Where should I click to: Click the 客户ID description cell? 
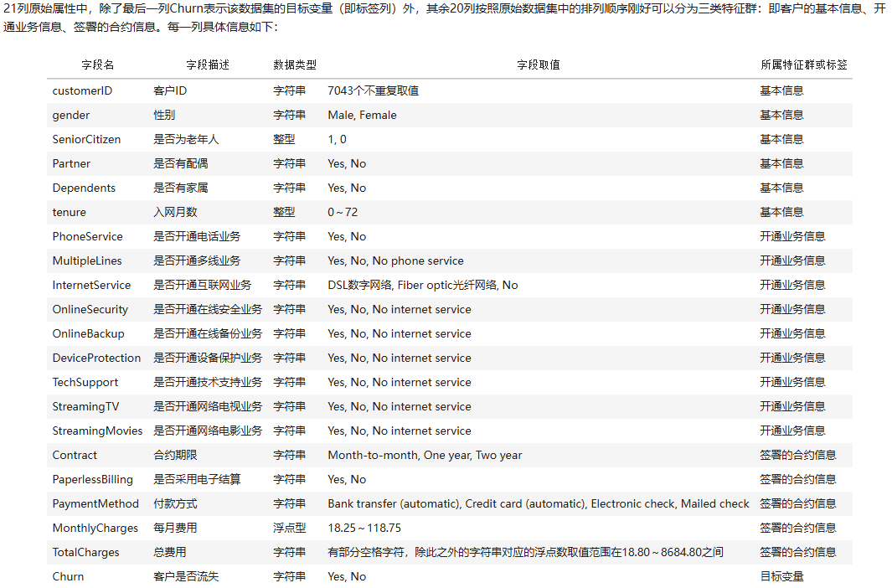pyautogui.click(x=170, y=91)
